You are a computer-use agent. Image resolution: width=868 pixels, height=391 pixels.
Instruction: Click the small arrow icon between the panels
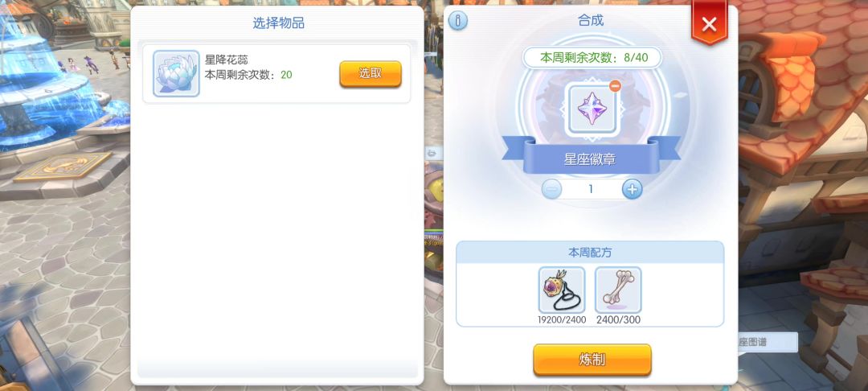[x=432, y=153]
